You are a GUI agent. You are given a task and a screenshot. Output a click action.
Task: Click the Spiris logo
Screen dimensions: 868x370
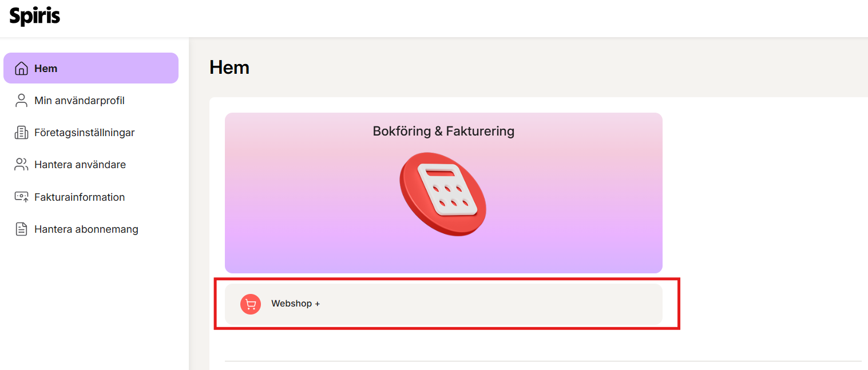click(x=35, y=16)
